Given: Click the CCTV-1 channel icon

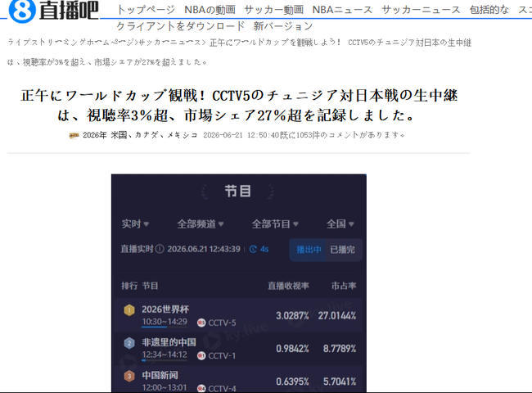Looking at the screenshot, I should point(201,355).
